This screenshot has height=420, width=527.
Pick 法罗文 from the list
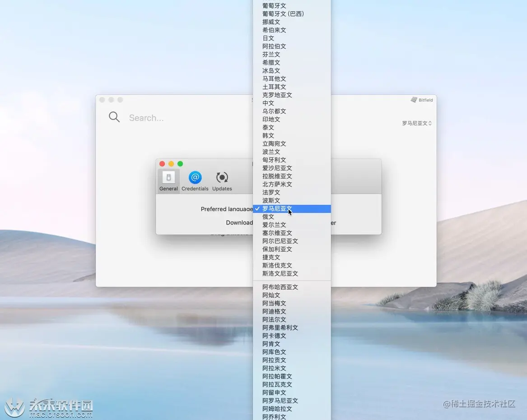(292, 192)
